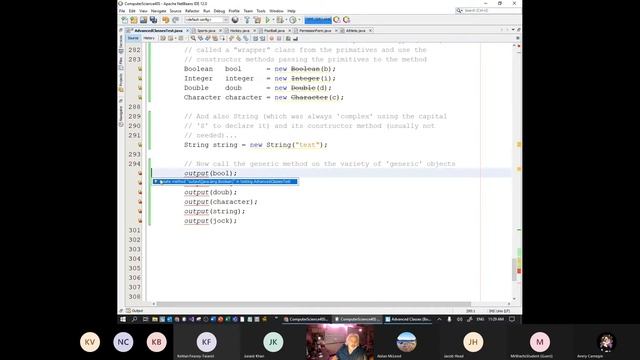
Task: Click the Undo toolbar icon
Action: coord(166,20)
